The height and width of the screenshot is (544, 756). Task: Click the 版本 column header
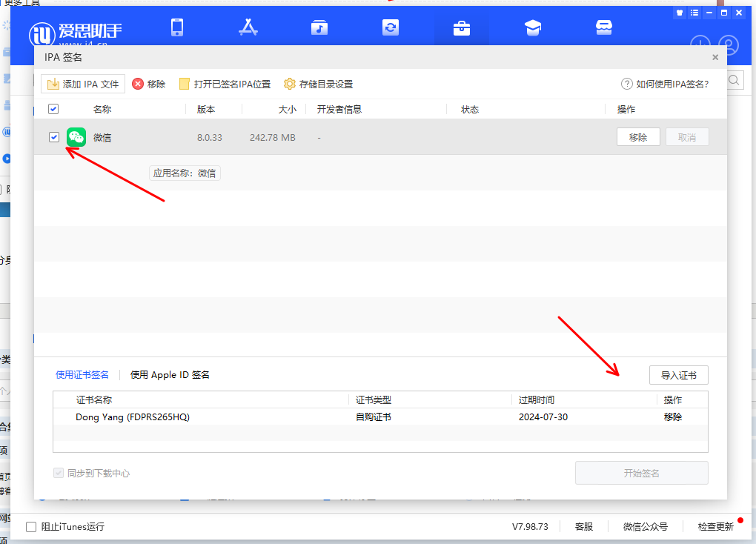pyautogui.click(x=206, y=110)
